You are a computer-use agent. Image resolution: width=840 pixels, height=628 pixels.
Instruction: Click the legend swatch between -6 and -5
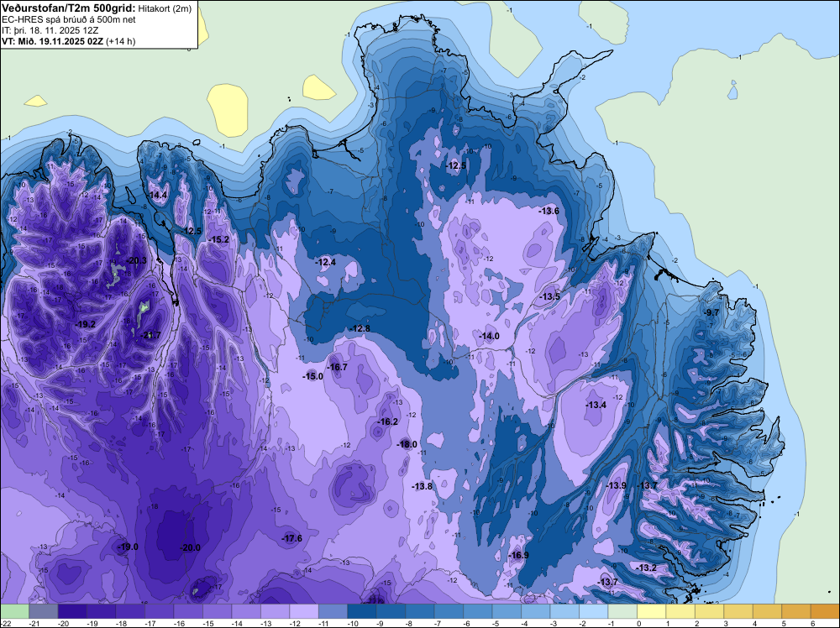click(x=478, y=611)
